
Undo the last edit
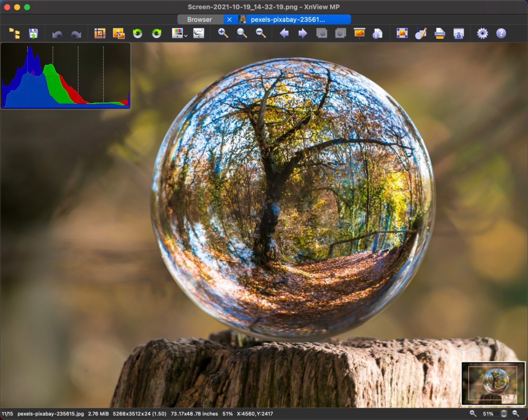[x=57, y=34]
